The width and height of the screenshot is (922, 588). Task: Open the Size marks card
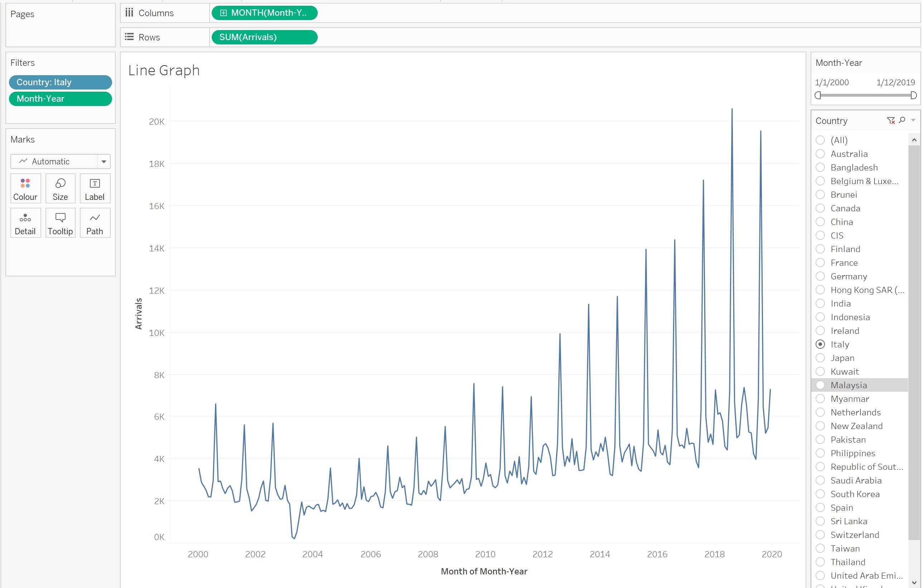click(x=60, y=188)
